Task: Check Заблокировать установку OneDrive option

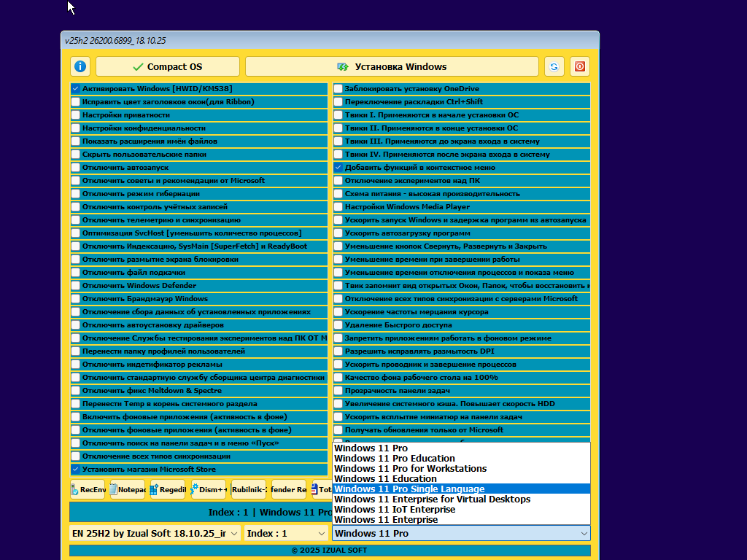Action: 338,89
